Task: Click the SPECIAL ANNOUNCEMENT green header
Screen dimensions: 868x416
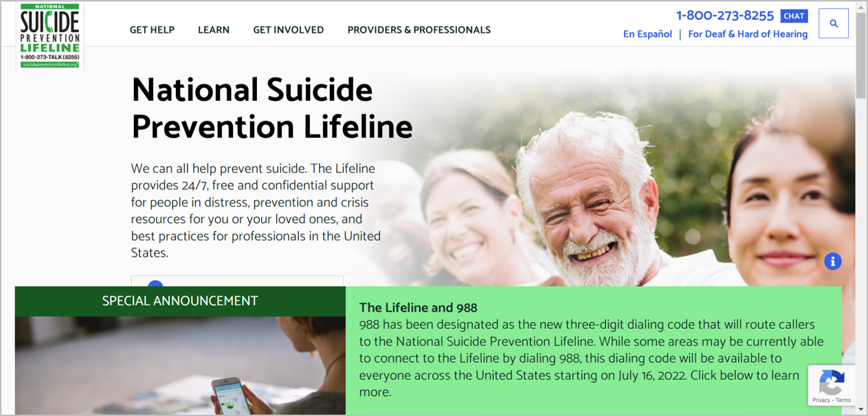Action: pos(180,301)
